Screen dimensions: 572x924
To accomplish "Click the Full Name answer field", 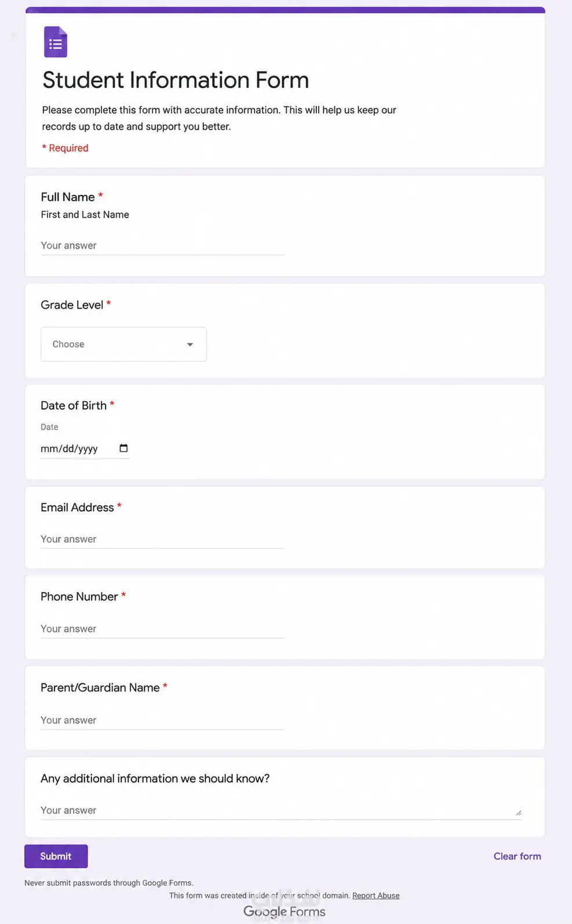I will (162, 246).
